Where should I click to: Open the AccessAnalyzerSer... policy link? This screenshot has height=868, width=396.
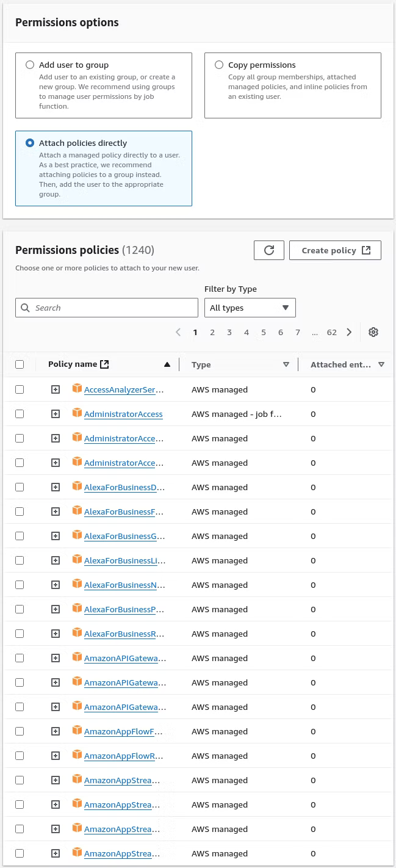click(x=124, y=389)
